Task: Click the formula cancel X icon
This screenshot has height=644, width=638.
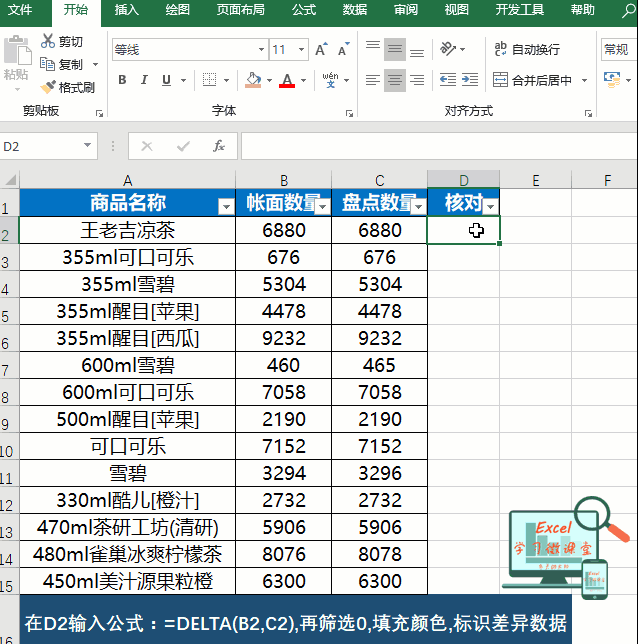Action: click(x=147, y=146)
